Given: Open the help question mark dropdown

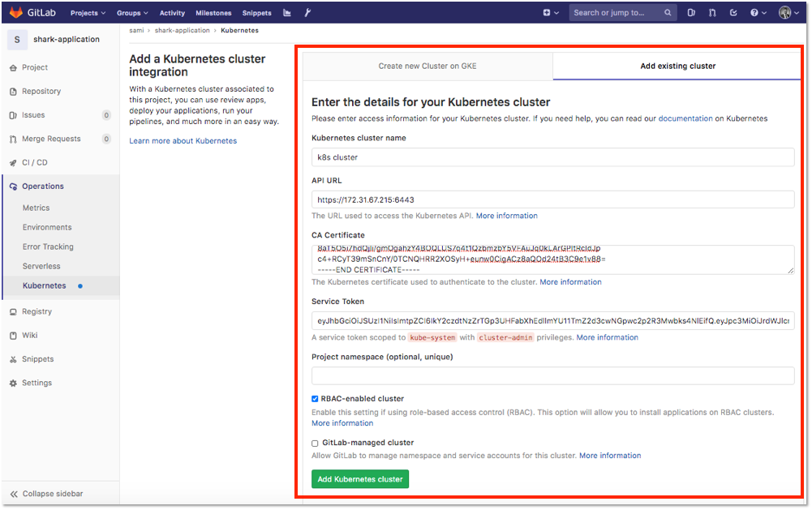Looking at the screenshot, I should tap(758, 13).
